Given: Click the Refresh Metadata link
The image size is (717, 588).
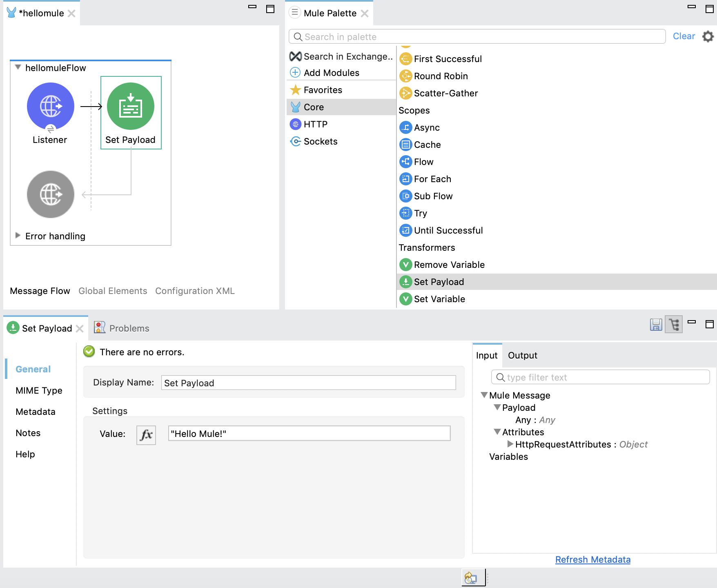Looking at the screenshot, I should tap(592, 559).
